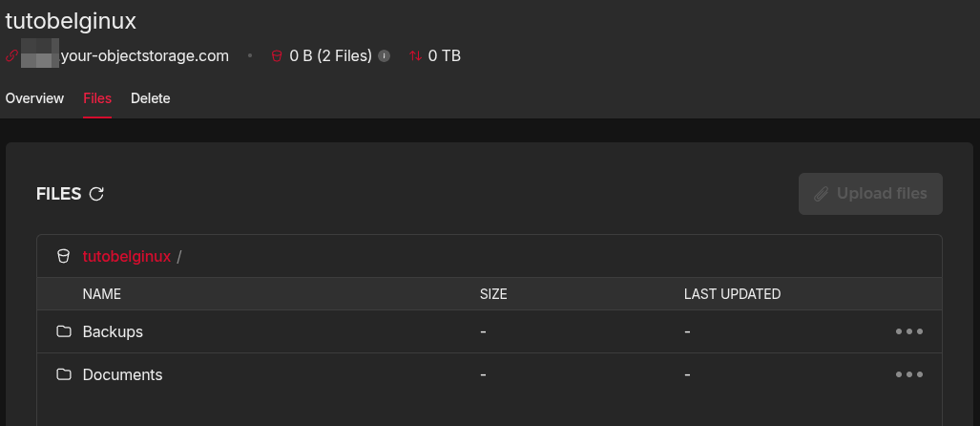Sort by the NAME column header

pyautogui.click(x=102, y=294)
